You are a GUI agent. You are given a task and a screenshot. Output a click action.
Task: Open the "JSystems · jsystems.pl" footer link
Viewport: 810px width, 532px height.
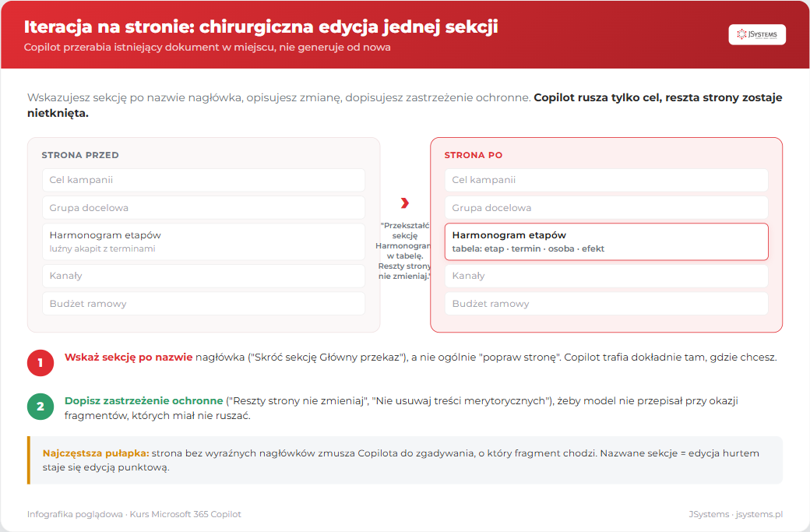tap(735, 514)
